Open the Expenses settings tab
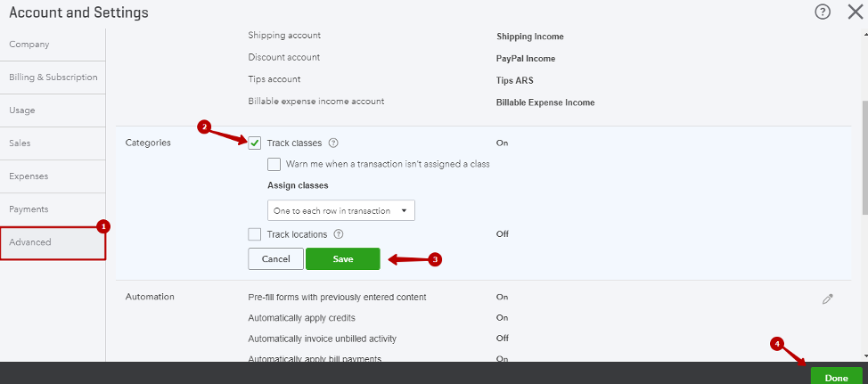 [x=53, y=176]
